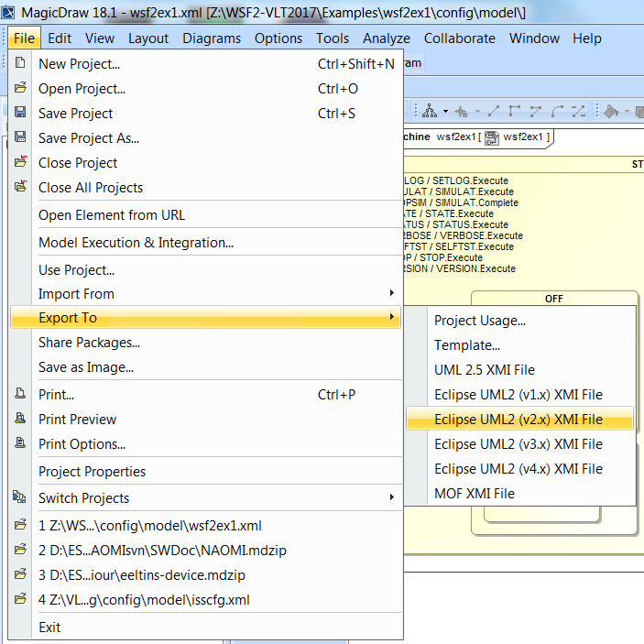Click the diagram layout tree icon in toolbar
This screenshot has height=644, width=644.
tap(428, 111)
